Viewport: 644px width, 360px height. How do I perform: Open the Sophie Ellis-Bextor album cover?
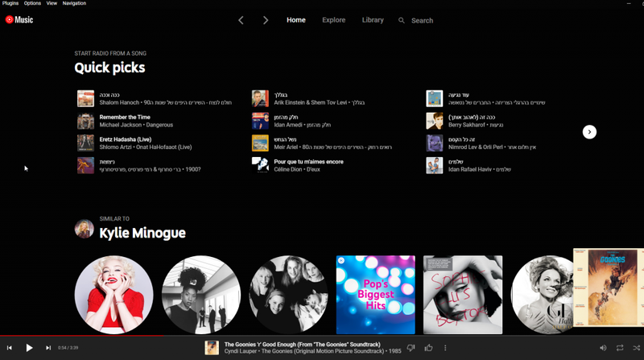coord(463,295)
